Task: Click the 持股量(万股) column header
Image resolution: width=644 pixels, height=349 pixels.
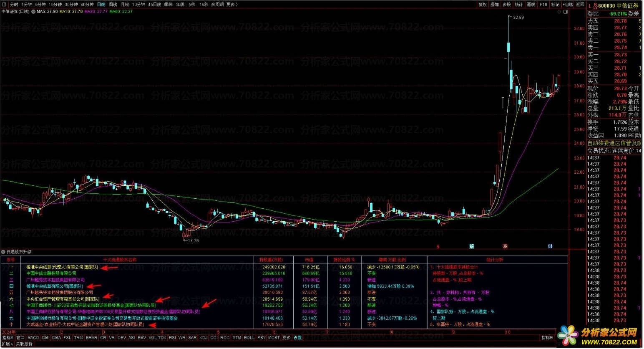Action: click(x=271, y=260)
